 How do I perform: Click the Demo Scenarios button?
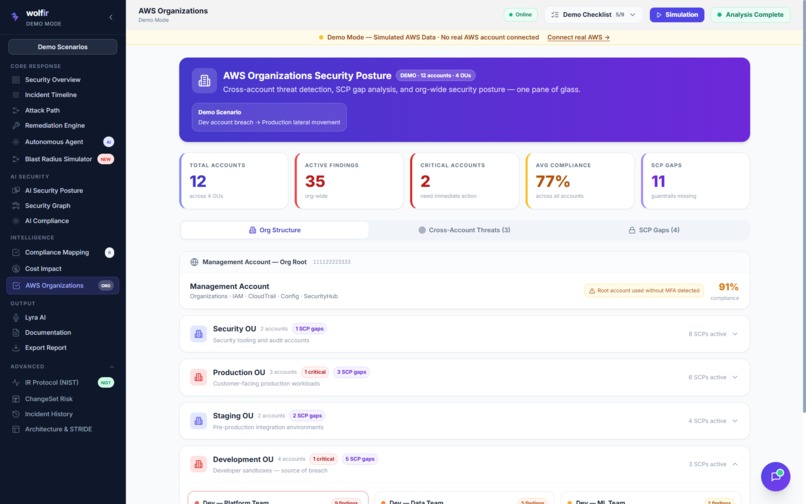coord(63,47)
